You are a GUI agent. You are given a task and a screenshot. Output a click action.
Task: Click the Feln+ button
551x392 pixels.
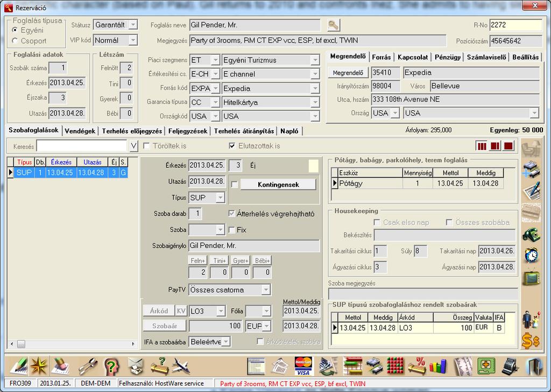197,261
